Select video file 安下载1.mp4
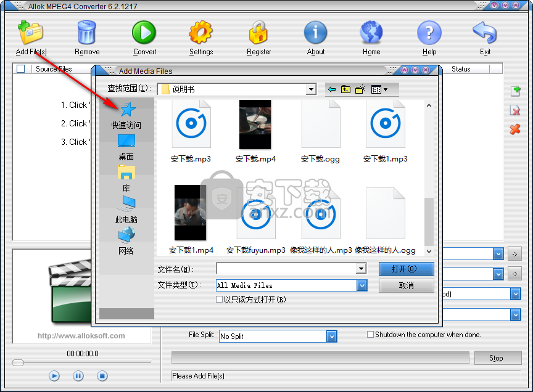Viewport: 533px width, 392px height. pos(191,220)
